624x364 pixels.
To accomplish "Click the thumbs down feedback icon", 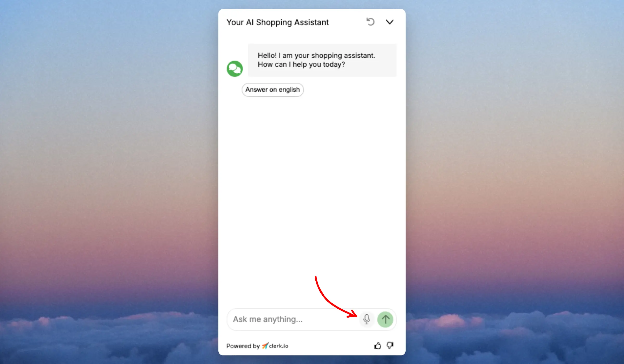I will click(x=389, y=345).
